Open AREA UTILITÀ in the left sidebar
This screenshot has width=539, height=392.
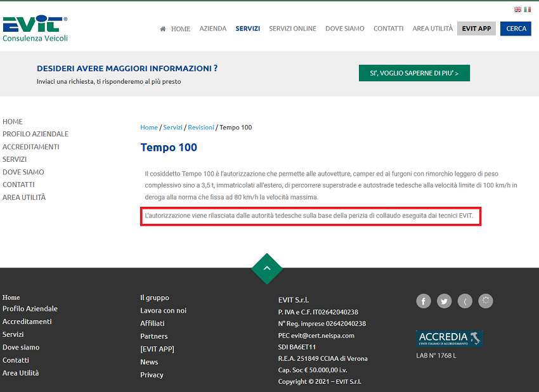[24, 197]
